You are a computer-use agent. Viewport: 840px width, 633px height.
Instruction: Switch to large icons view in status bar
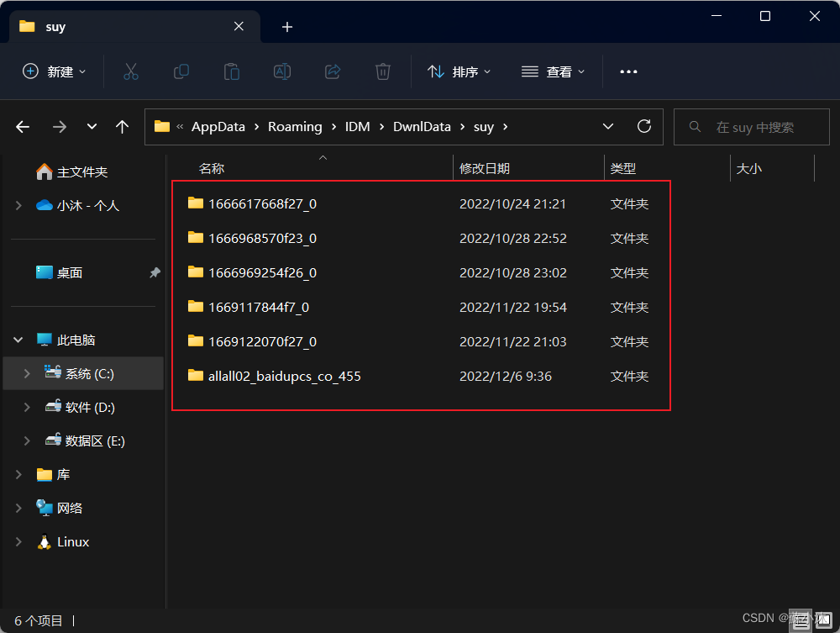click(x=825, y=620)
